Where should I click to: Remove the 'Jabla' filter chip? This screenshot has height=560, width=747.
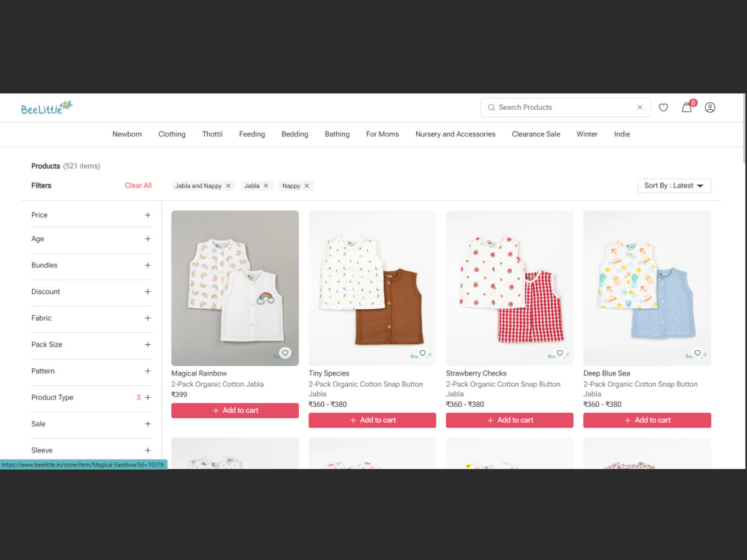pyautogui.click(x=266, y=186)
